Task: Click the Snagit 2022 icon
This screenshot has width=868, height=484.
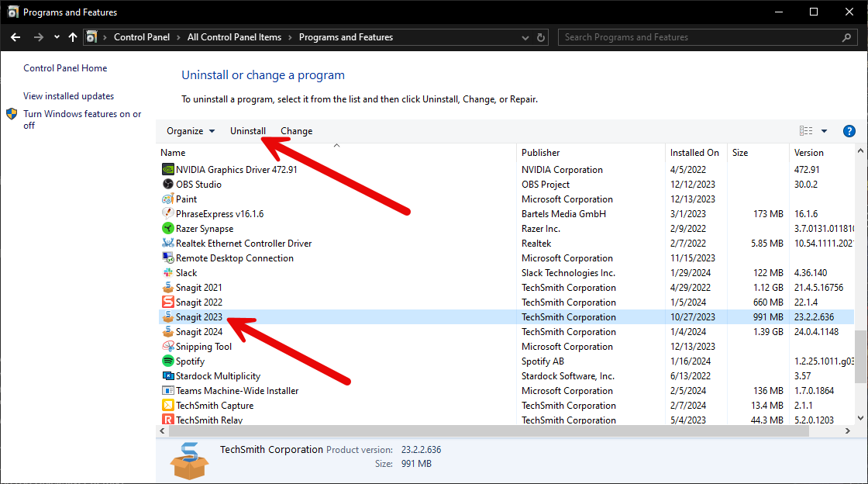Action: [167, 302]
